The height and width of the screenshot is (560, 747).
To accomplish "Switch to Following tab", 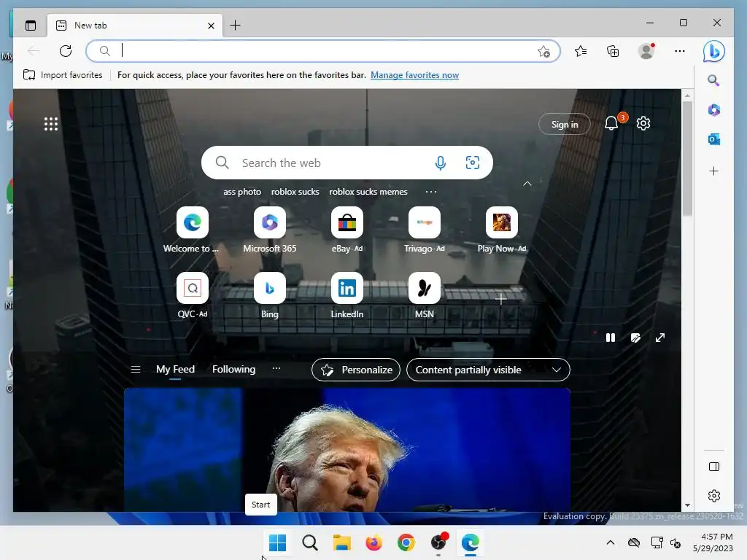I will [x=234, y=370].
